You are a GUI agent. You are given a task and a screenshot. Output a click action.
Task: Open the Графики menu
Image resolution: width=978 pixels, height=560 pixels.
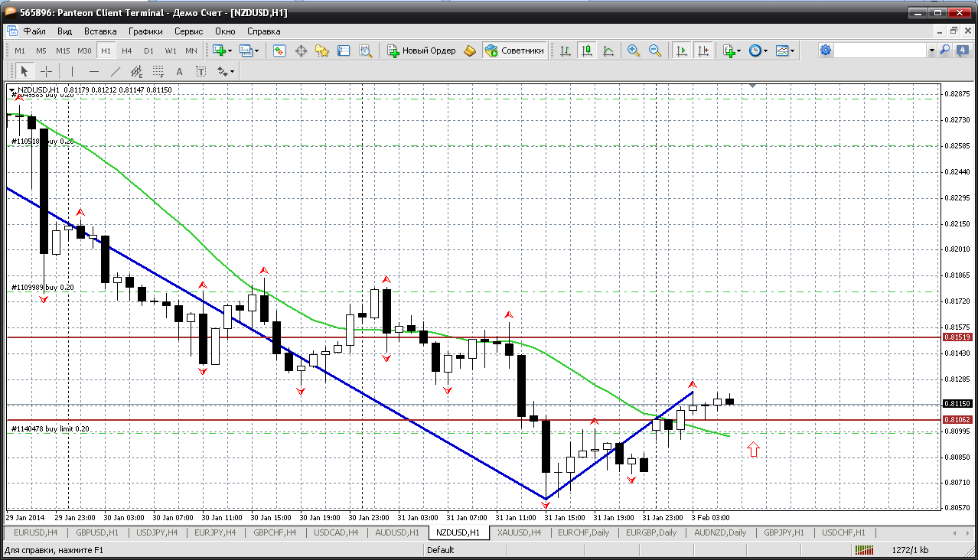coord(145,31)
